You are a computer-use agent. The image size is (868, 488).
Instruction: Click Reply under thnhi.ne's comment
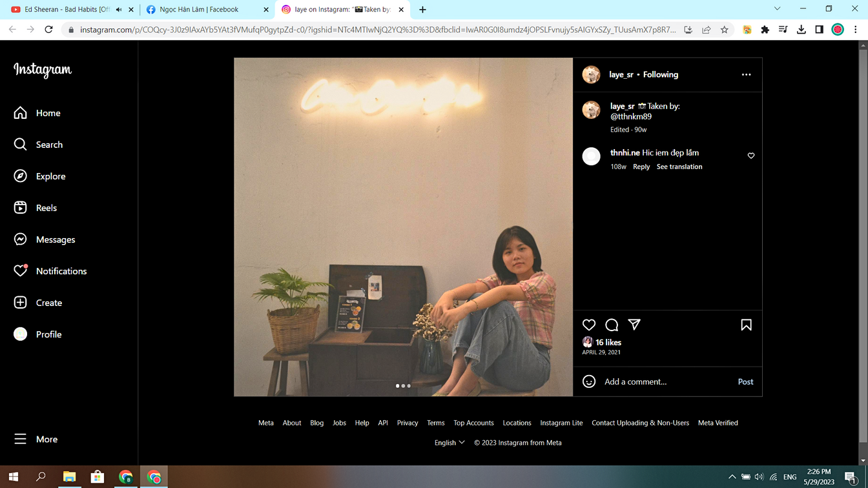click(641, 167)
